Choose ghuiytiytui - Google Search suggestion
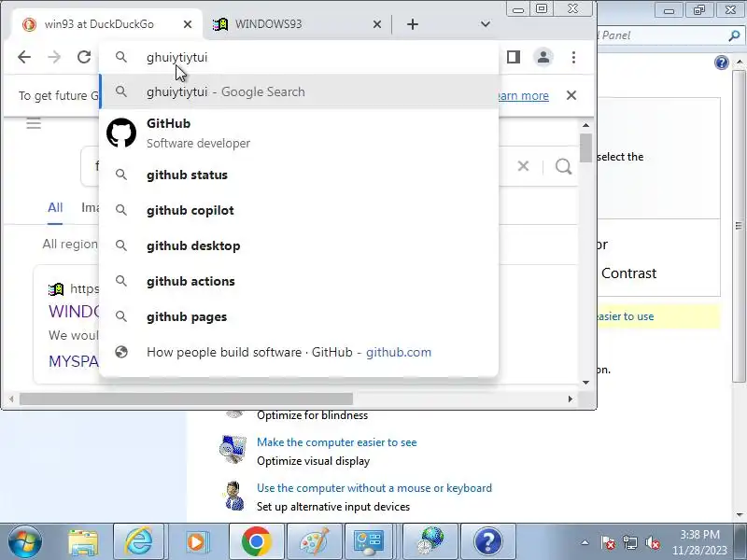Image resolution: width=747 pixels, height=560 pixels. [299, 91]
